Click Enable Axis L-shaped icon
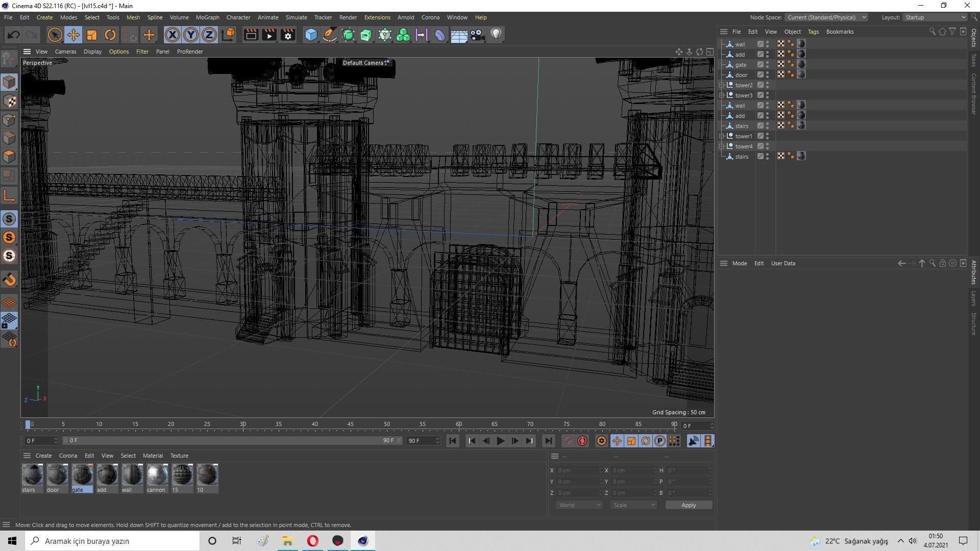The width and height of the screenshot is (980, 551). coord(9,195)
